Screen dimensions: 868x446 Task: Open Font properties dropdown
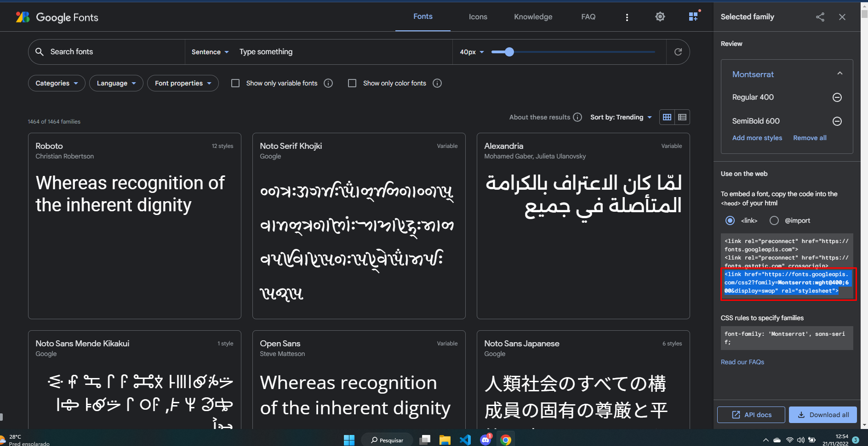pyautogui.click(x=183, y=83)
